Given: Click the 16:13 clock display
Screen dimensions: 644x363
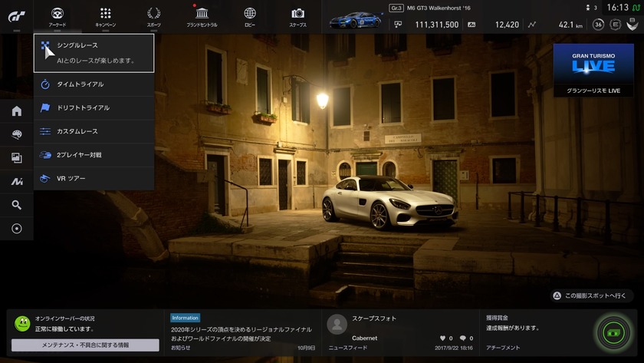Looking at the screenshot, I should click(617, 8).
